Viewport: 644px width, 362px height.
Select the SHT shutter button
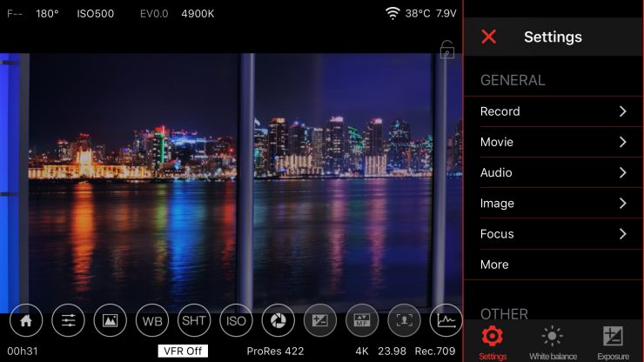(x=194, y=321)
